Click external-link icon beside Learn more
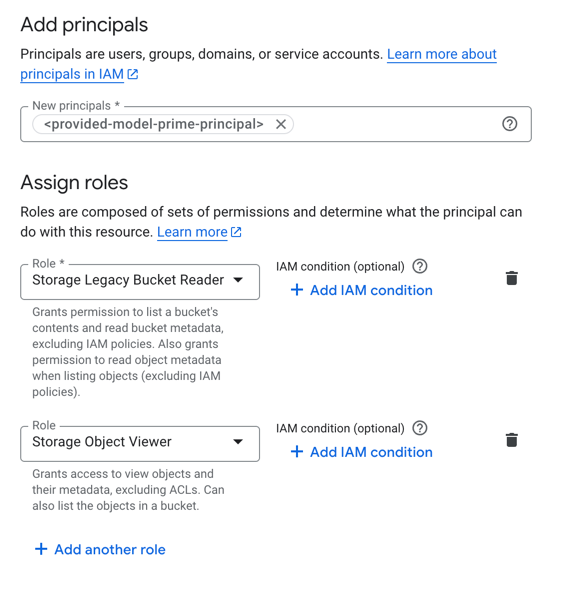Viewport: 574px width, 594px height. pyautogui.click(x=236, y=232)
